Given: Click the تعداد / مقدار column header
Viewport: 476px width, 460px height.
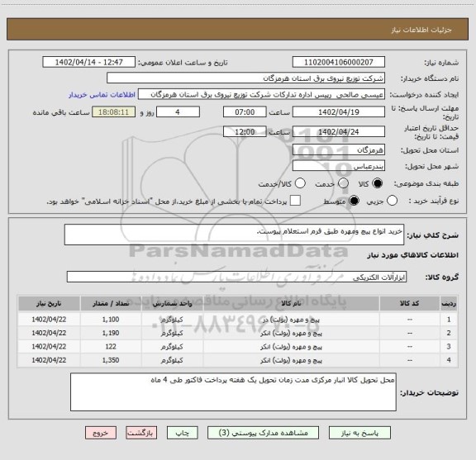Looking at the screenshot, I should coord(111,303).
